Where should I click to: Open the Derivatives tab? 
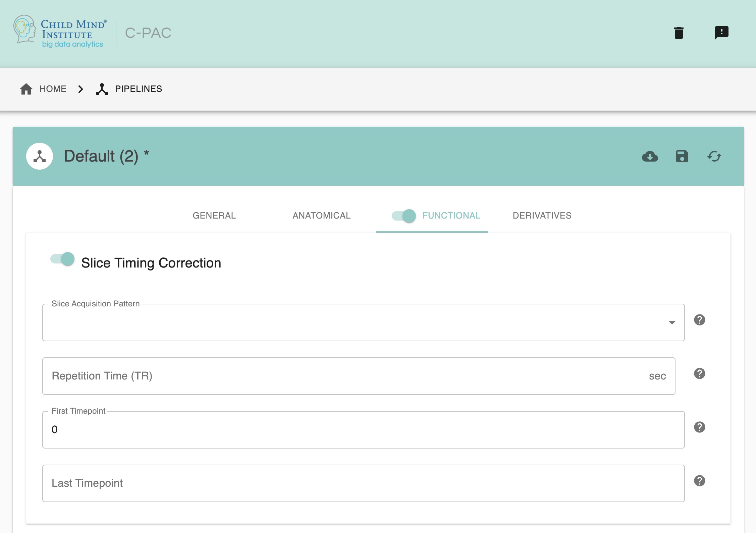pos(542,216)
